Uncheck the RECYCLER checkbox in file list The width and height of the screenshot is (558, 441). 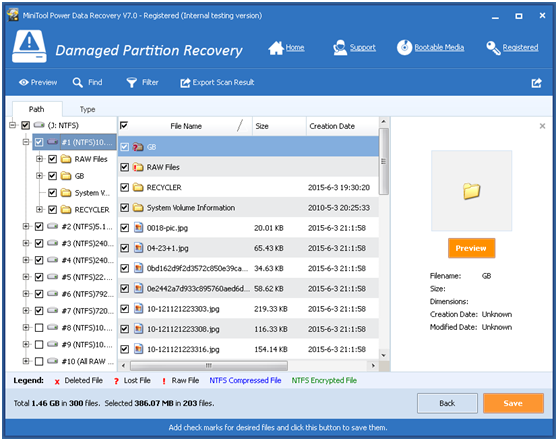[x=124, y=188]
